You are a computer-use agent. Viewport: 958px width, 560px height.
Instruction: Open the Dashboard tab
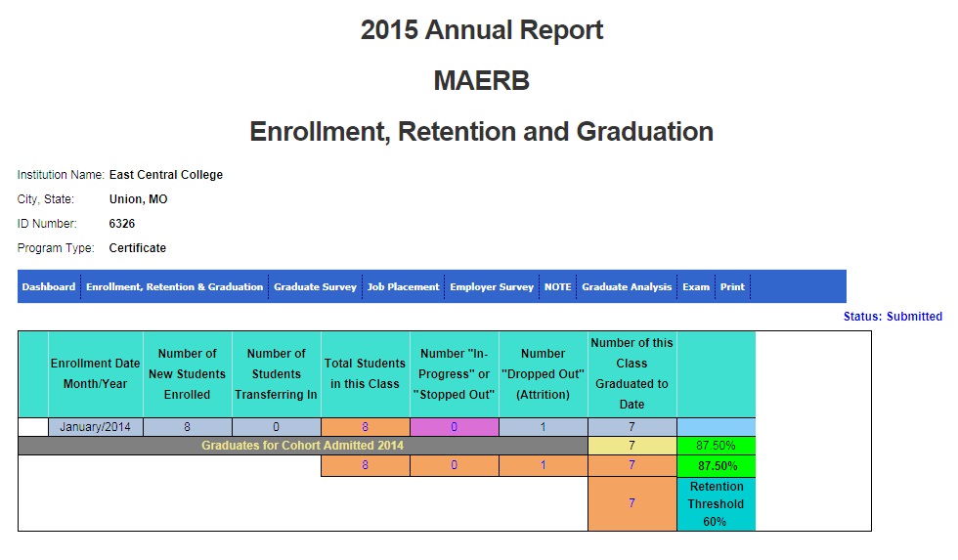click(x=49, y=286)
